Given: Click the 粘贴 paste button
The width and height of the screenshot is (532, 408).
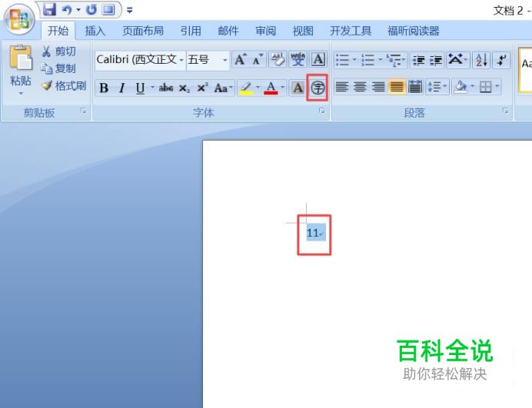Looking at the screenshot, I should [20, 69].
